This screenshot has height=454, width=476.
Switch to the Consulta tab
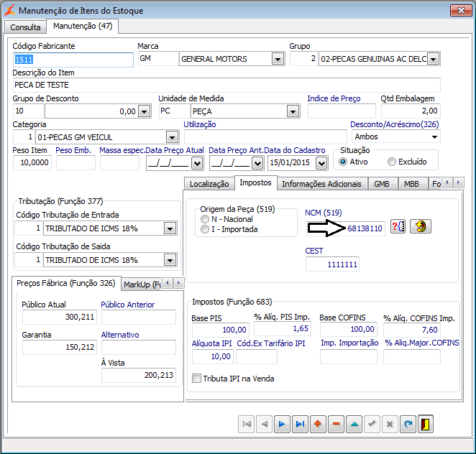25,27
